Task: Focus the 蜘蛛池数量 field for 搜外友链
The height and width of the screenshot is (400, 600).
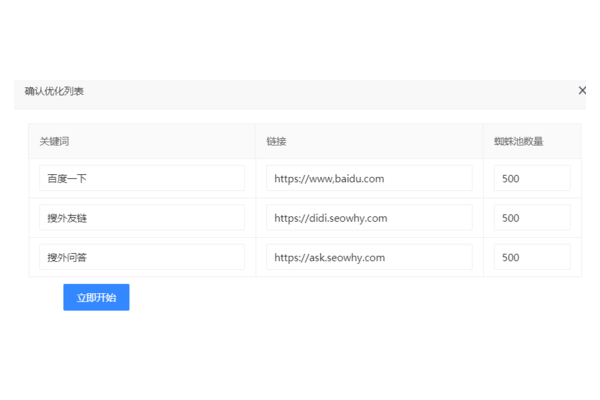Action: point(531,218)
